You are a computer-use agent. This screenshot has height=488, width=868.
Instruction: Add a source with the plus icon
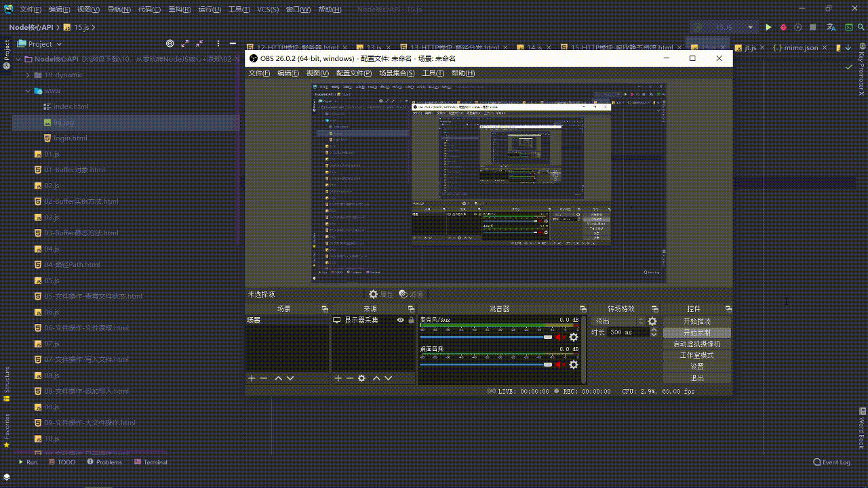click(x=338, y=378)
